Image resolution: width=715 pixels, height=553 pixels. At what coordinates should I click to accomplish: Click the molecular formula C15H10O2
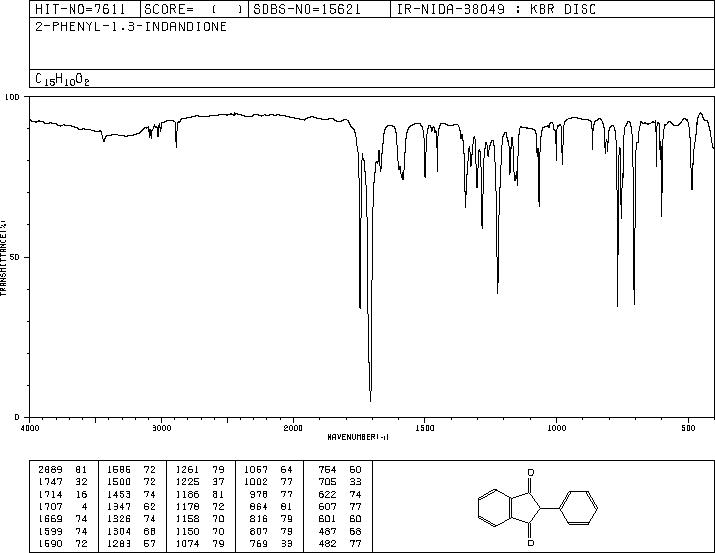(x=62, y=79)
